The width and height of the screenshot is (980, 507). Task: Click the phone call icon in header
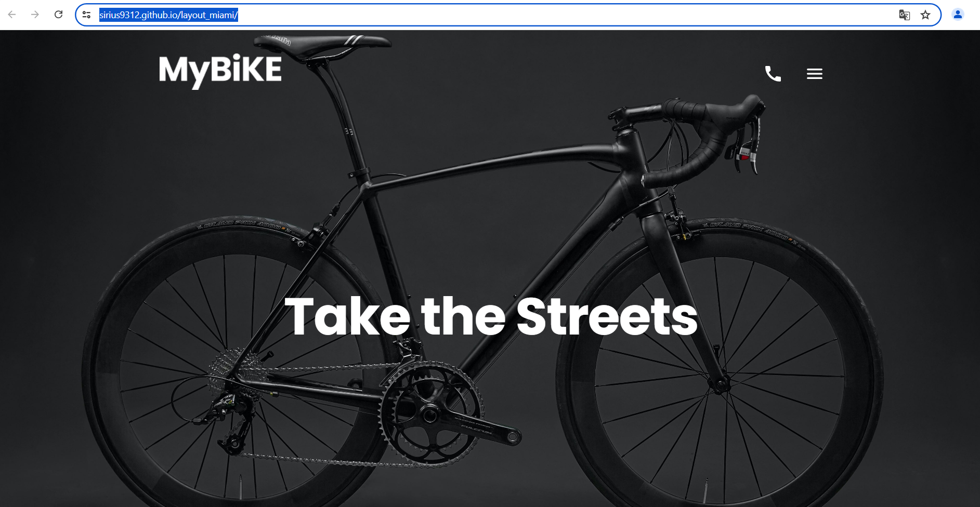[x=773, y=74]
